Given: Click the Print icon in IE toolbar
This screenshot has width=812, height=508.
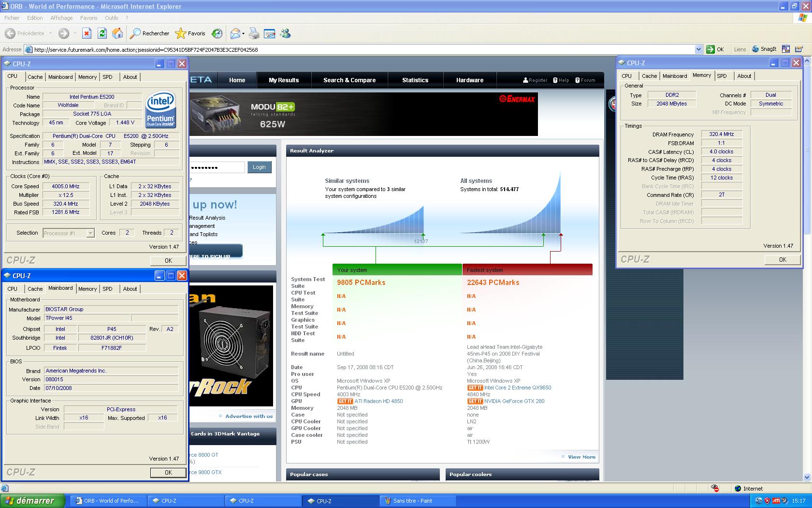Looking at the screenshot, I should click(254, 33).
